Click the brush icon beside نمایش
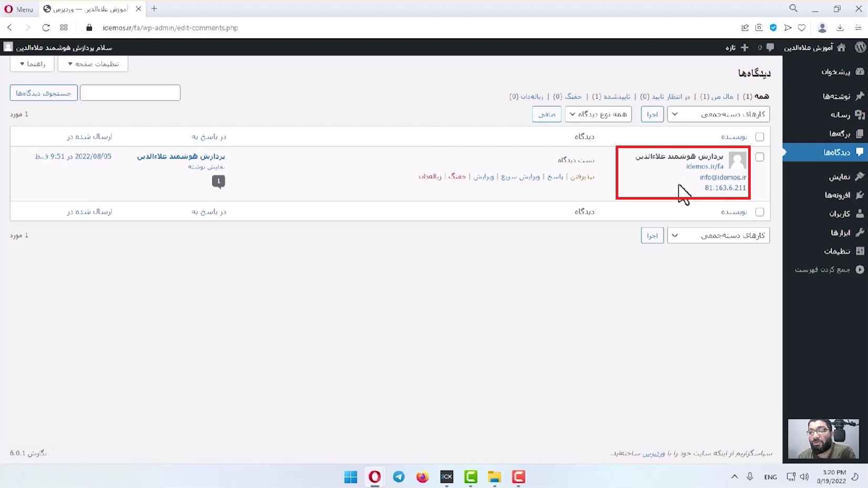This screenshot has width=868, height=488. [860, 176]
